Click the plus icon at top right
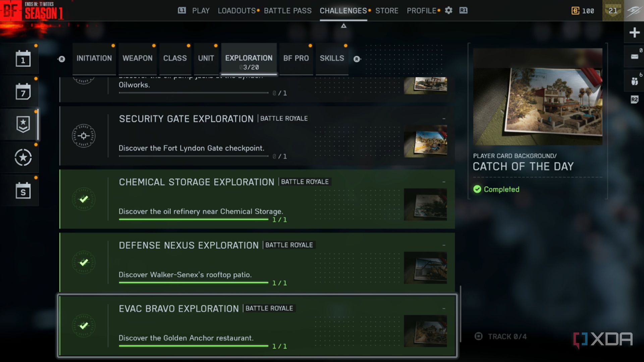This screenshot has width=644, height=362. [x=634, y=33]
